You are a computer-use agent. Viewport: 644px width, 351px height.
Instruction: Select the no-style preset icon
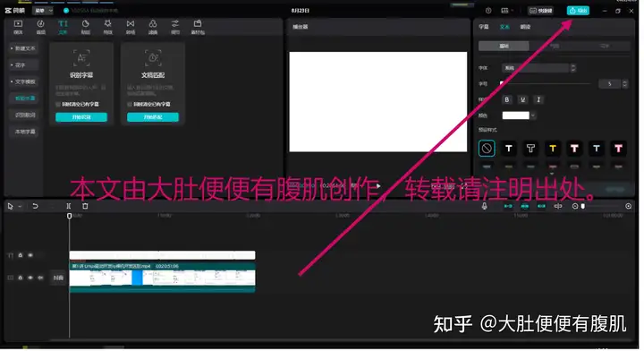(487, 149)
